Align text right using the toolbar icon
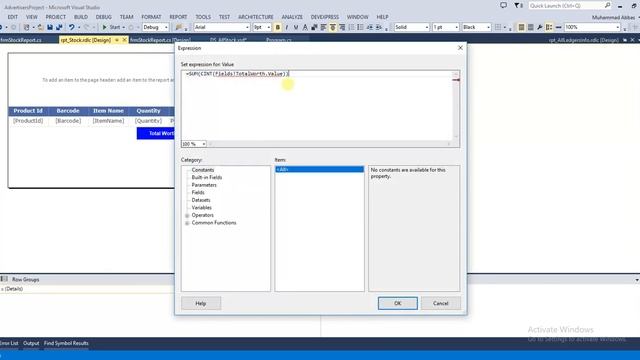This screenshot has height=360, width=640. pos(342,27)
